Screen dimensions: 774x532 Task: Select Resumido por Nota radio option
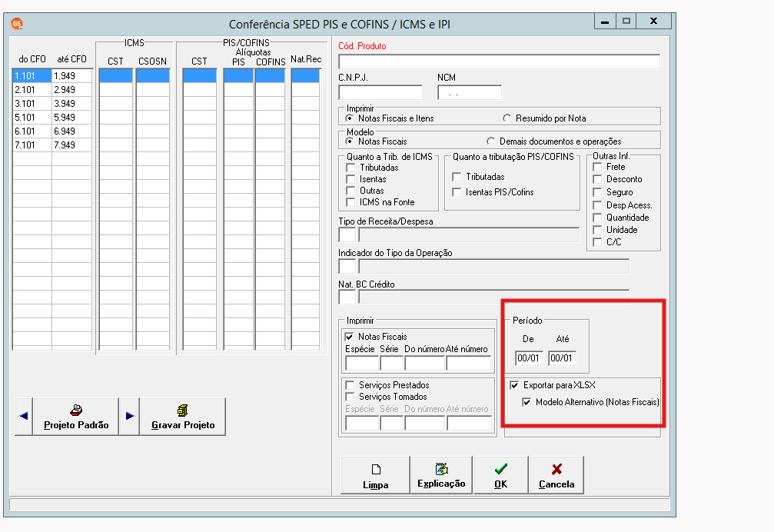click(x=507, y=118)
